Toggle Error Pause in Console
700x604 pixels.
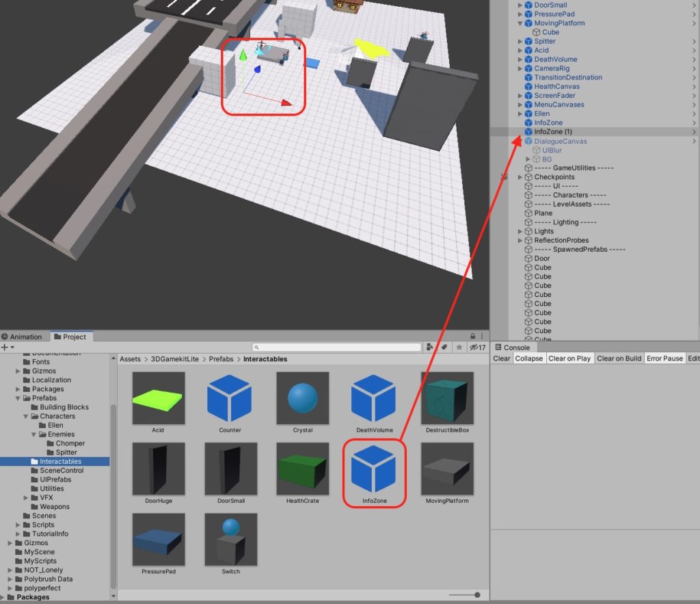tap(664, 358)
